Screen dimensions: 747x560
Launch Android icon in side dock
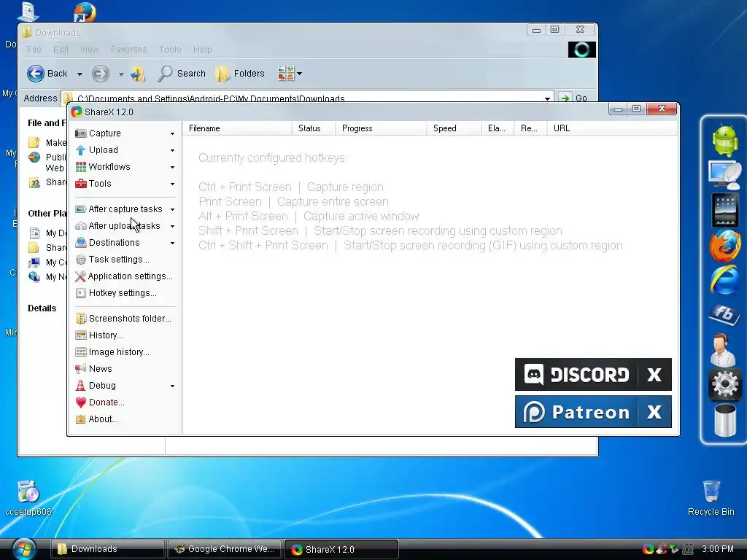724,141
